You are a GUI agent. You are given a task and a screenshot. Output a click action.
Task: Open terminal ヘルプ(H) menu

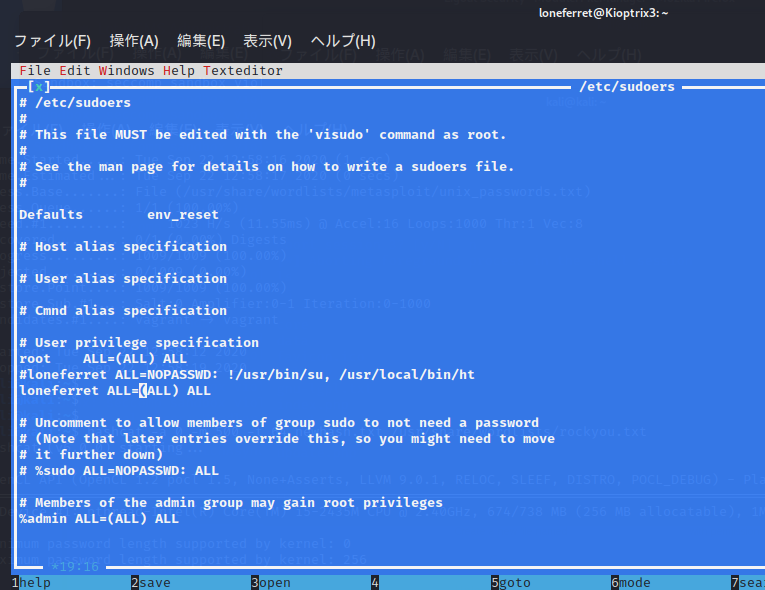[343, 41]
